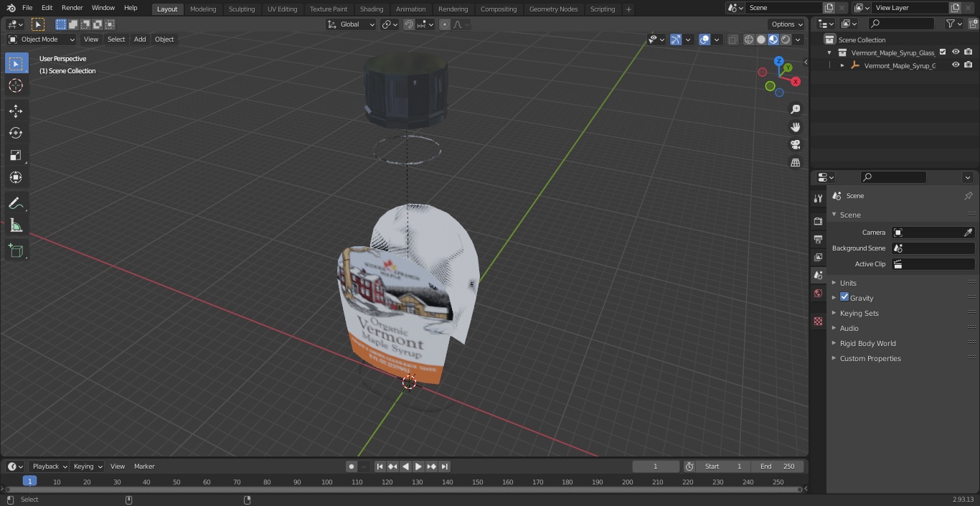Click the zoom viewport icon
The image size is (980, 506).
point(795,109)
